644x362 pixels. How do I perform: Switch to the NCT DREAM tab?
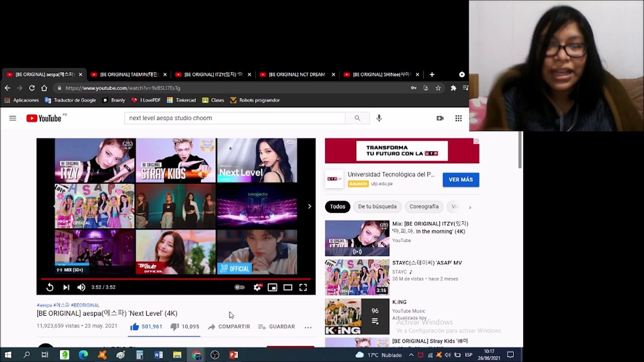[297, 74]
